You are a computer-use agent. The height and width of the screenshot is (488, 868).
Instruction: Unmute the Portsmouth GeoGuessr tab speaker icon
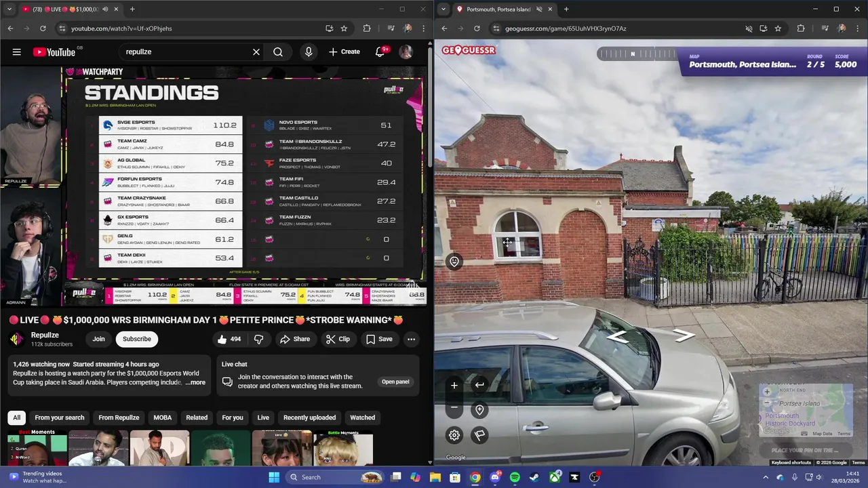click(540, 9)
